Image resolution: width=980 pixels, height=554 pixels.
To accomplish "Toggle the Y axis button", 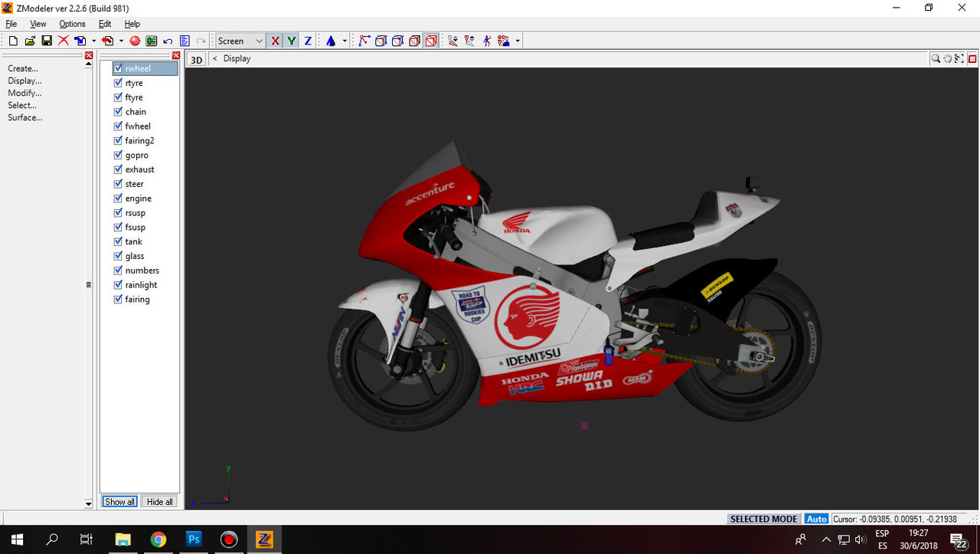I will click(292, 41).
